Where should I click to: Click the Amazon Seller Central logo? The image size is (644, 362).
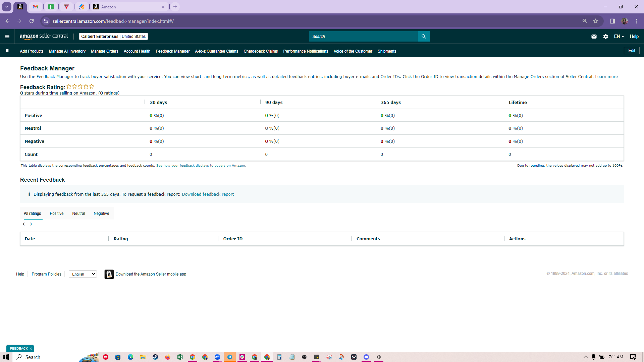pyautogui.click(x=44, y=36)
